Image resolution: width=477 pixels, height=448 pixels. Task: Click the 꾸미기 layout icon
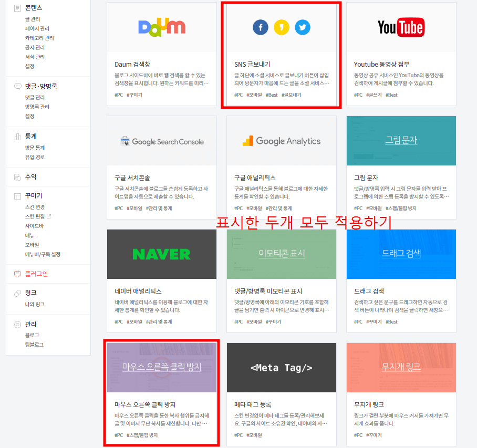(x=18, y=196)
